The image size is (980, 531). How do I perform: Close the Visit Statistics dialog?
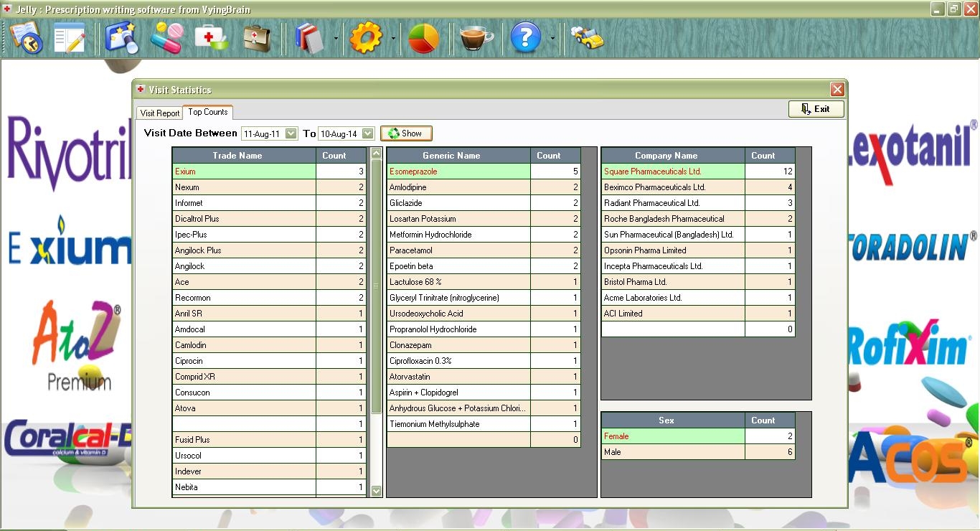point(837,89)
